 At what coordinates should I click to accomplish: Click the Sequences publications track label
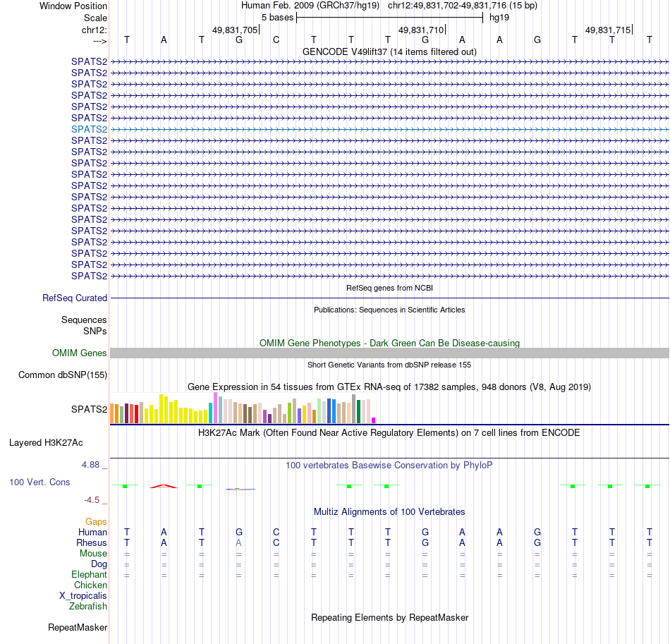(84, 320)
